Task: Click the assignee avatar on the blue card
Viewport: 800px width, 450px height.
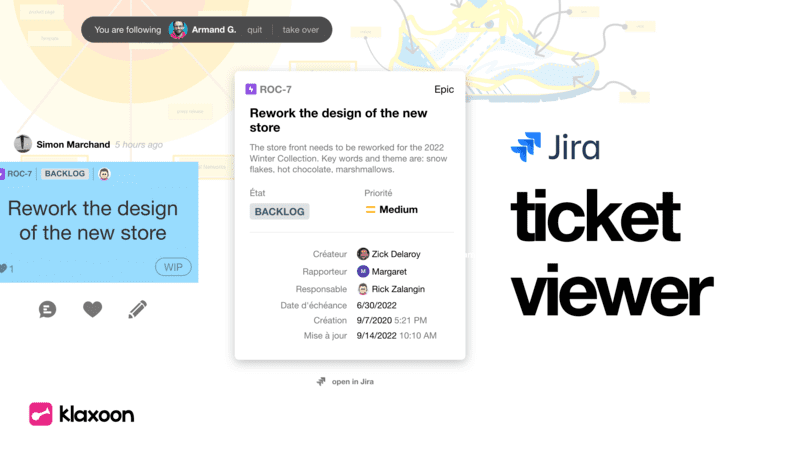Action: [x=104, y=174]
